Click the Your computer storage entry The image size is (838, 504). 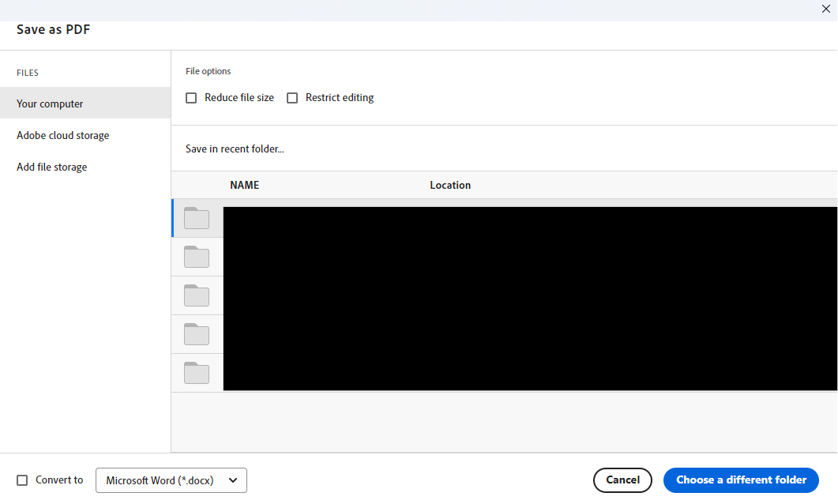point(49,103)
